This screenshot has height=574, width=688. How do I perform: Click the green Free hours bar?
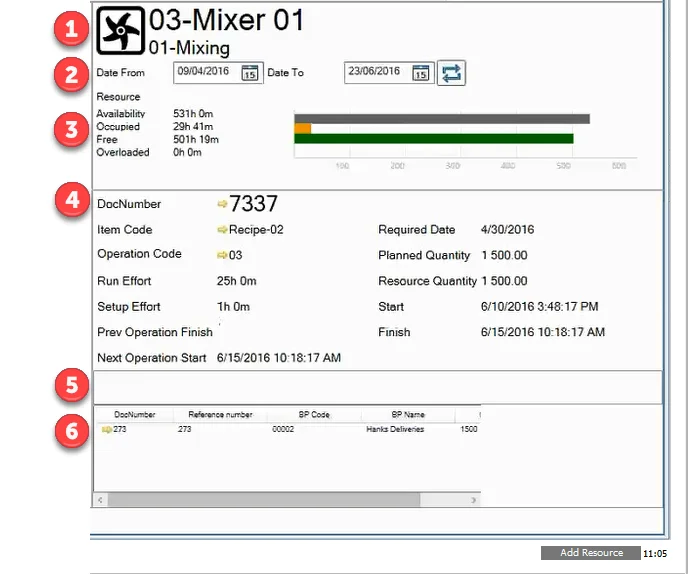coord(433,139)
